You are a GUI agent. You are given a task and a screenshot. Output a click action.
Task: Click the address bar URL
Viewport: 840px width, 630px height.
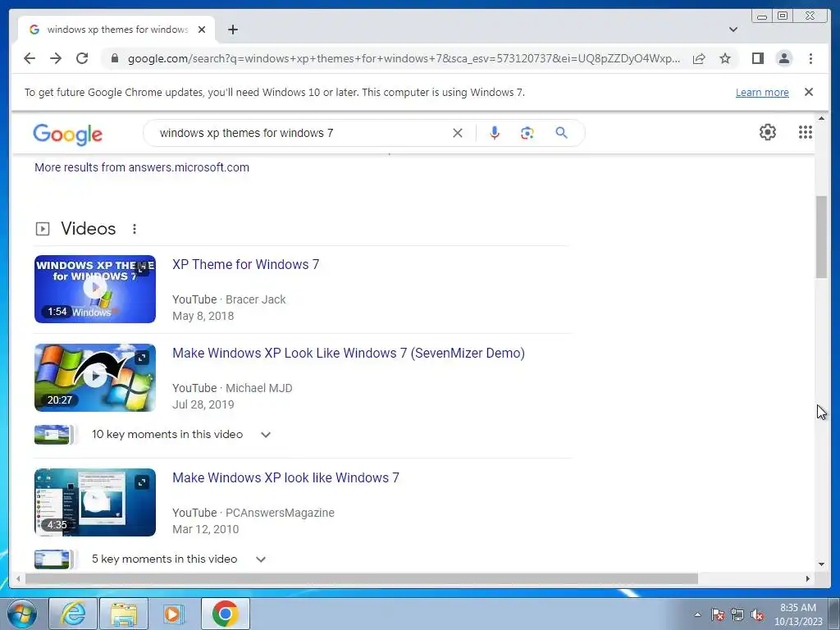point(404,58)
